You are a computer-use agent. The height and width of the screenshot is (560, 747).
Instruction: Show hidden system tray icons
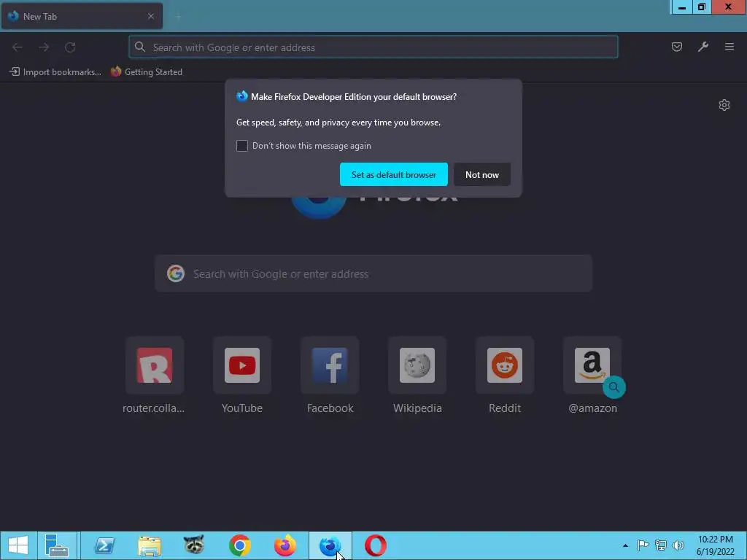(x=625, y=545)
